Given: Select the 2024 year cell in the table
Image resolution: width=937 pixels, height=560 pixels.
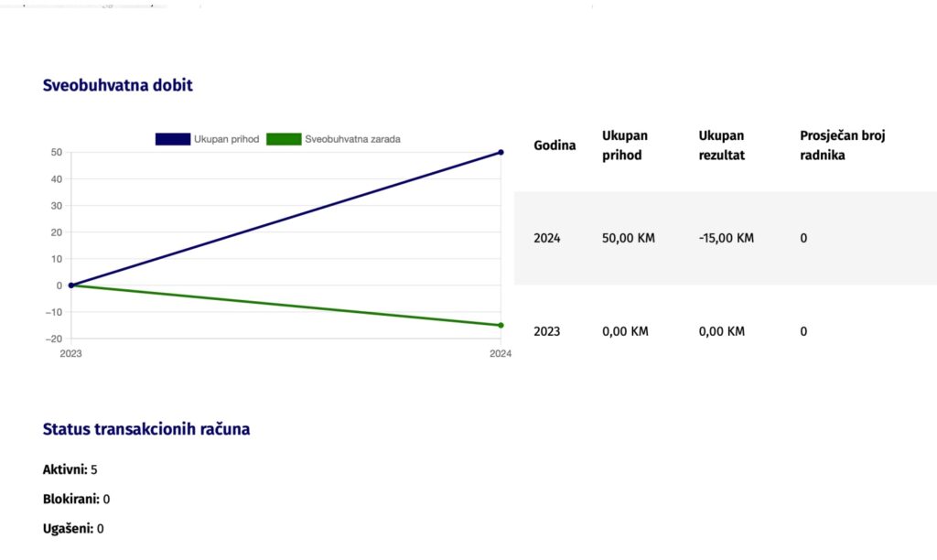Looking at the screenshot, I should pyautogui.click(x=547, y=239).
